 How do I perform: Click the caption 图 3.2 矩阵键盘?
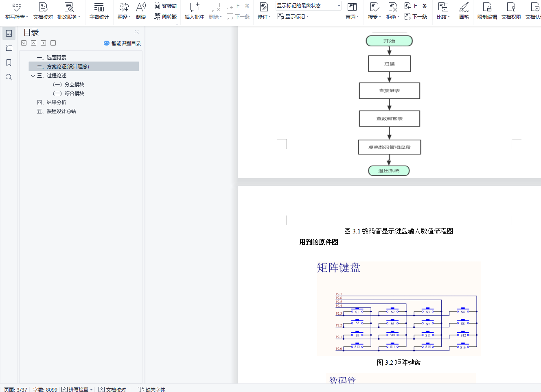[399, 362]
